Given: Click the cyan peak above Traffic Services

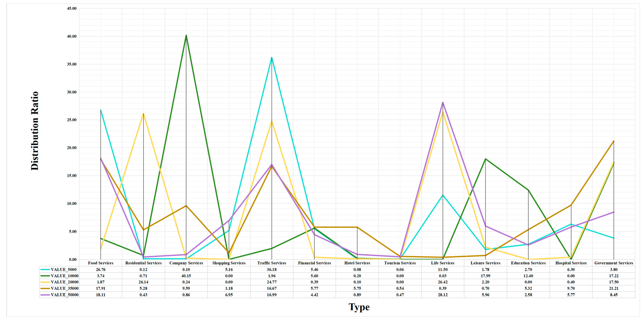Looking at the screenshot, I should coord(271,58).
